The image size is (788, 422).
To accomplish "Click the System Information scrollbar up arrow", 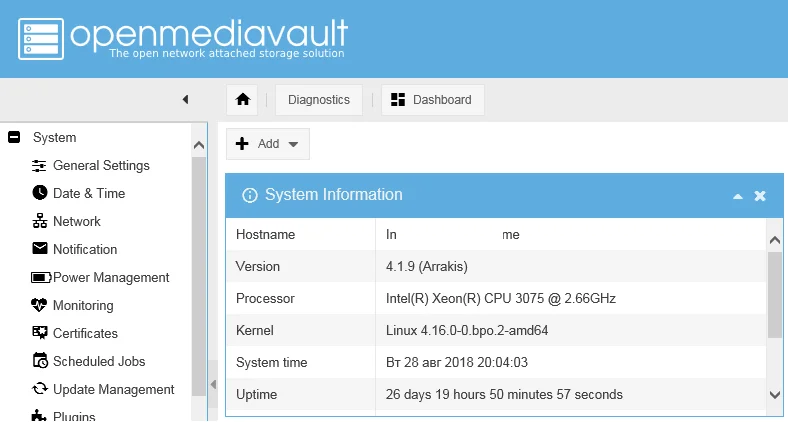I will click(x=775, y=240).
